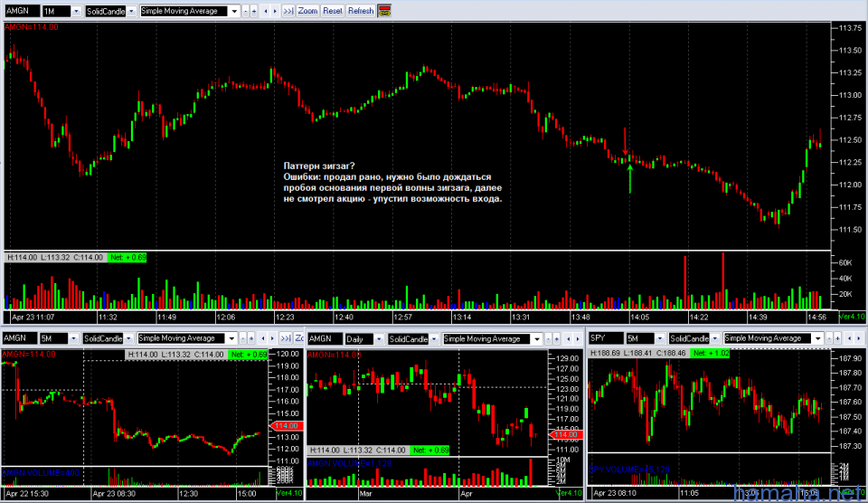Open the 5M timeframe dropdown in SPY chart

660,338
